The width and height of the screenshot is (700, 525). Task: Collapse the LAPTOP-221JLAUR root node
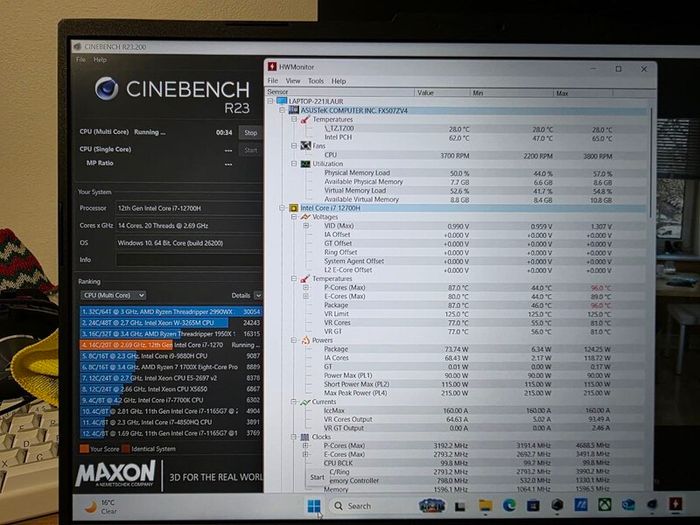click(270, 101)
